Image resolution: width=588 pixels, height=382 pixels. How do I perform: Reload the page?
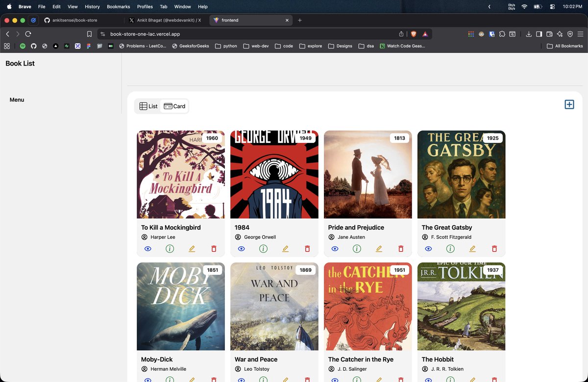28,34
